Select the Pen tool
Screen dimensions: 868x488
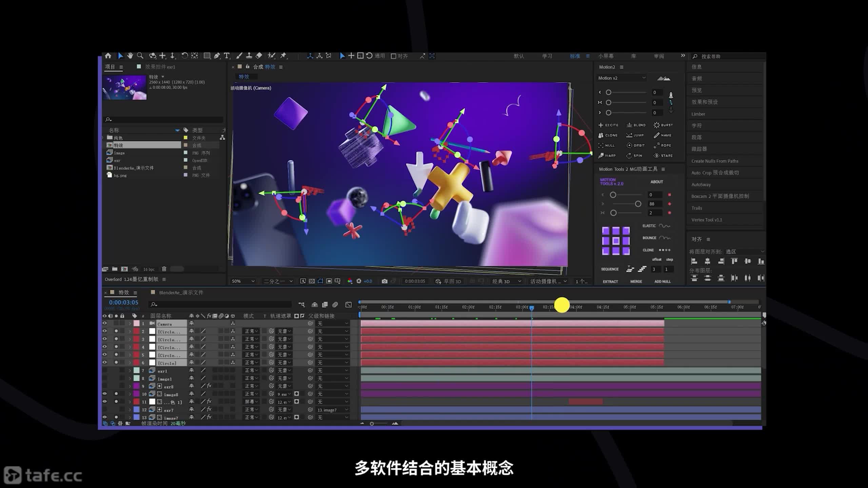tap(217, 56)
